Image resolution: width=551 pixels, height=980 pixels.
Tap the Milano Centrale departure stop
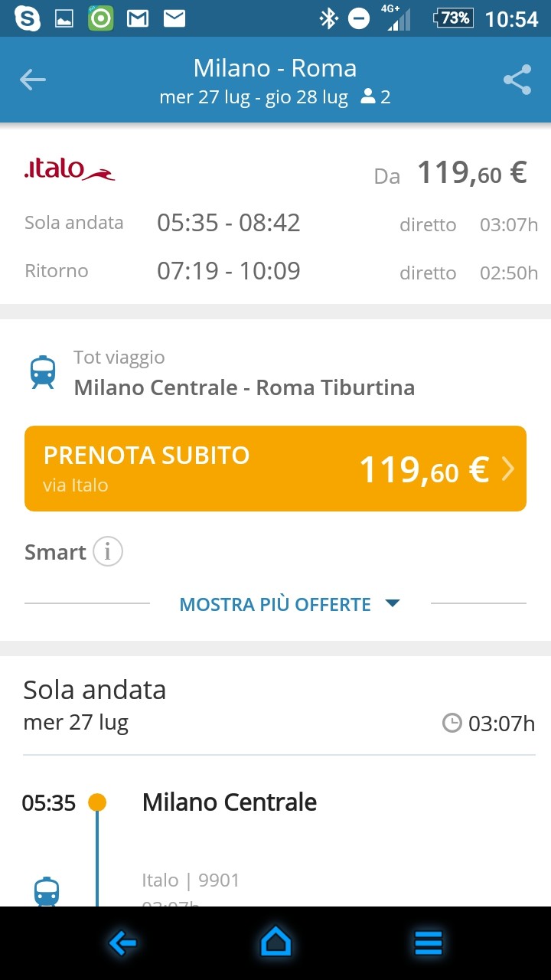tap(230, 802)
